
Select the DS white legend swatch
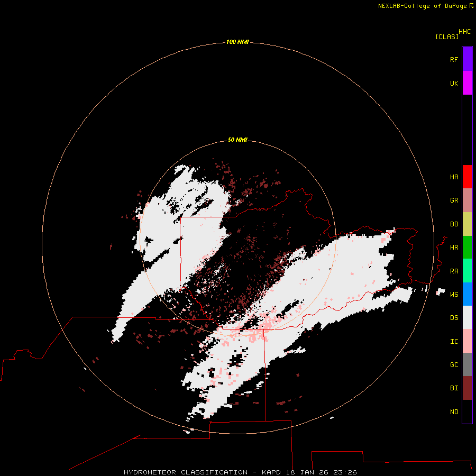[x=467, y=317]
